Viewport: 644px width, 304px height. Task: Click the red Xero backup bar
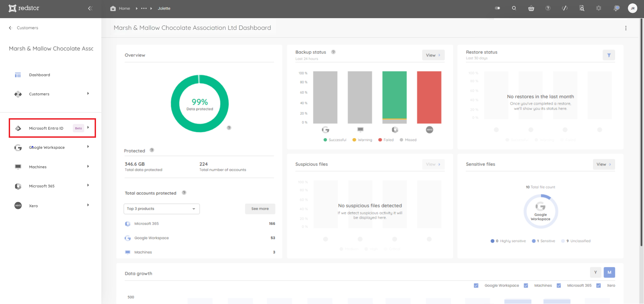[x=429, y=97]
